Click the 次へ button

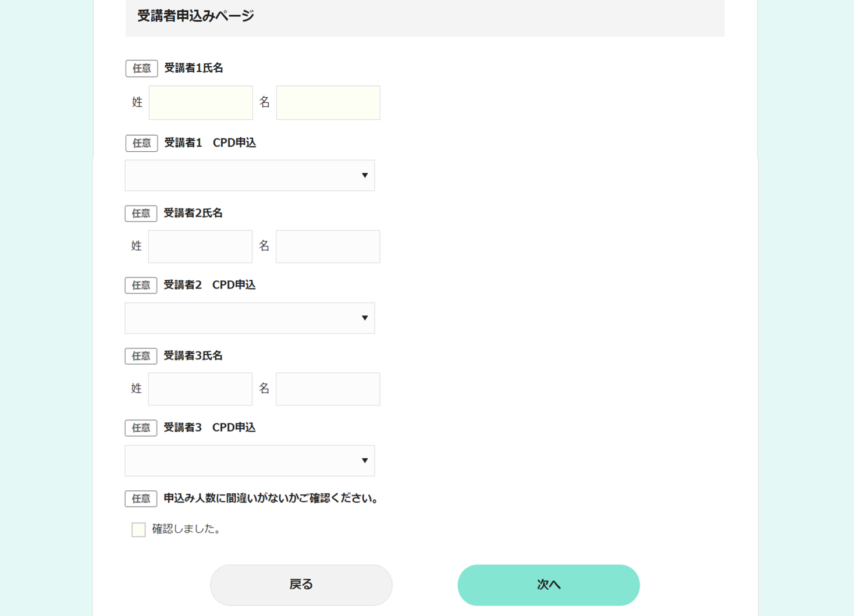click(x=547, y=585)
